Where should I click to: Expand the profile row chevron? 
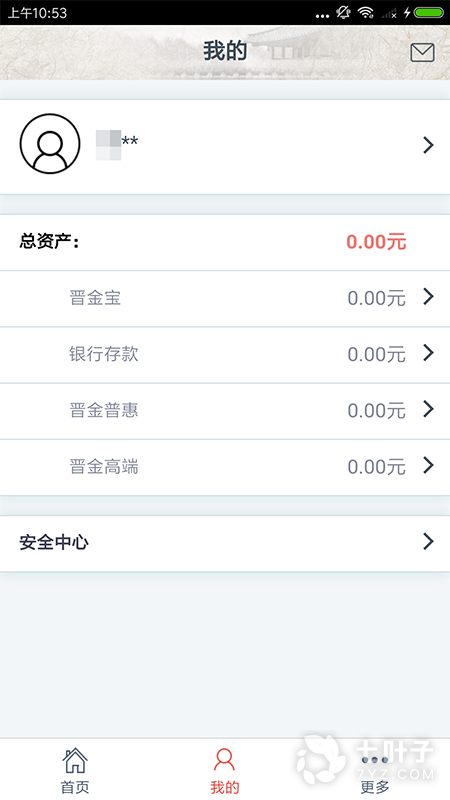428,145
